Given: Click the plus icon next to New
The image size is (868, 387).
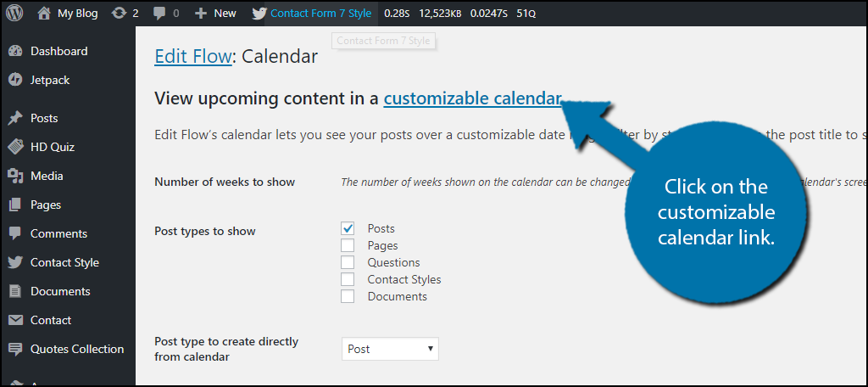Looking at the screenshot, I should (201, 14).
